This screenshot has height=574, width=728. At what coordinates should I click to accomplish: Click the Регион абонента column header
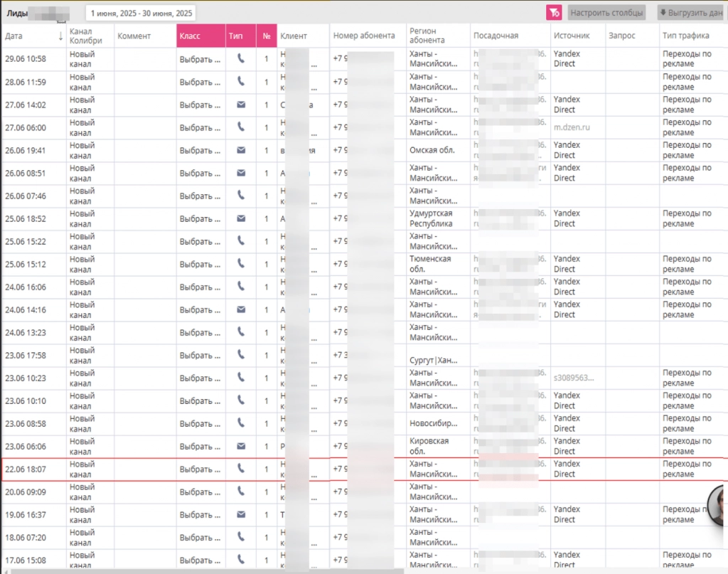click(x=438, y=36)
